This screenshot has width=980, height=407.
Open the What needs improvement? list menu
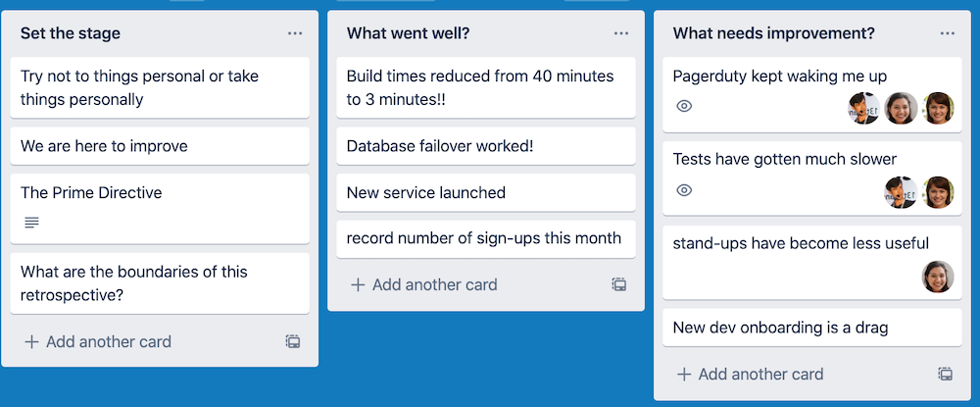point(948,33)
